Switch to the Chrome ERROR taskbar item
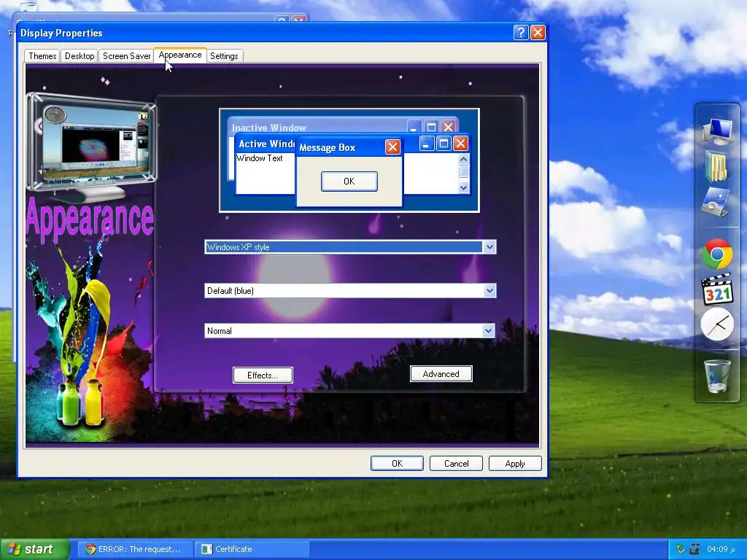The width and height of the screenshot is (747, 560). click(x=135, y=549)
